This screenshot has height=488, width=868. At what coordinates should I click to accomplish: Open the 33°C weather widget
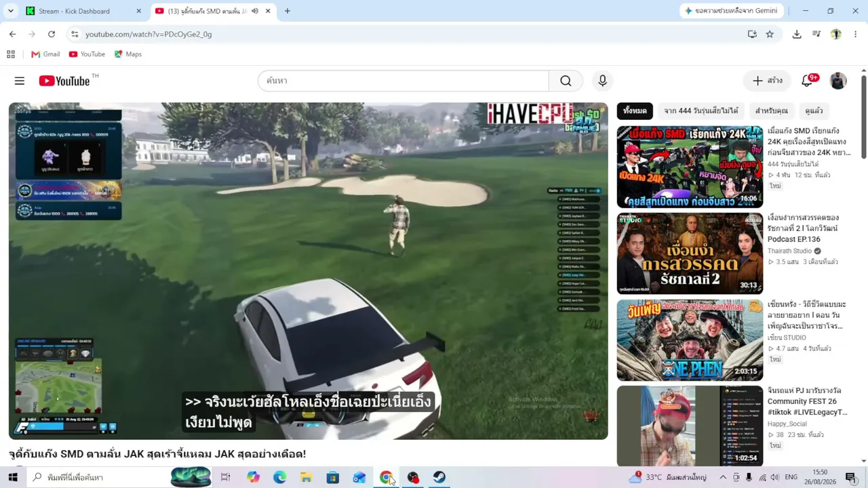667,477
